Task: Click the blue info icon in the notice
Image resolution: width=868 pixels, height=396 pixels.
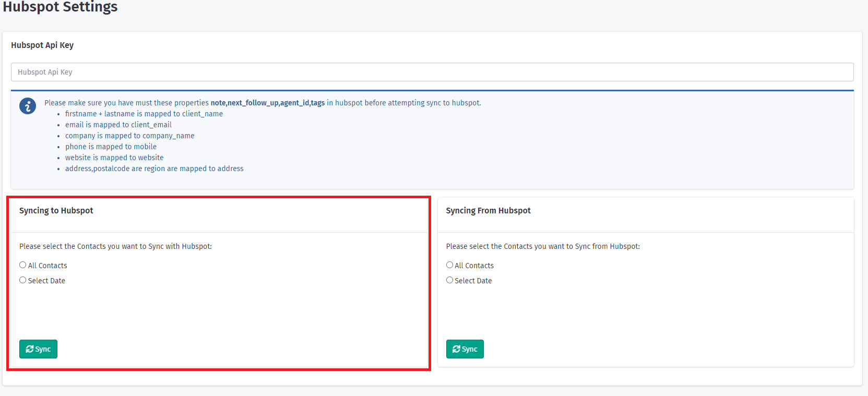Action: coord(28,106)
